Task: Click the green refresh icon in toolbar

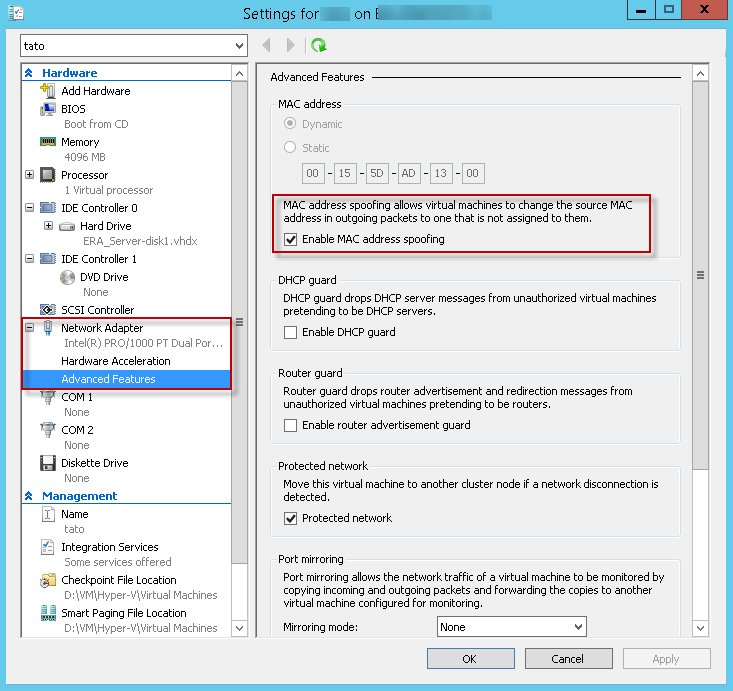Action: coord(318,45)
